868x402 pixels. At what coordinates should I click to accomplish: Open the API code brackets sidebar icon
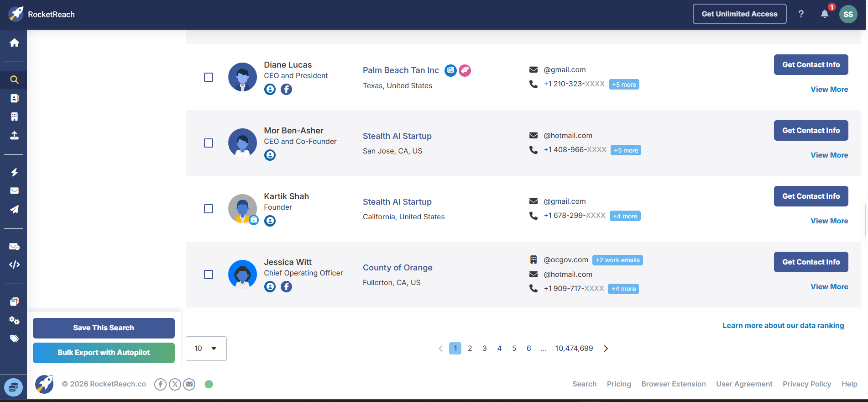coord(14,264)
